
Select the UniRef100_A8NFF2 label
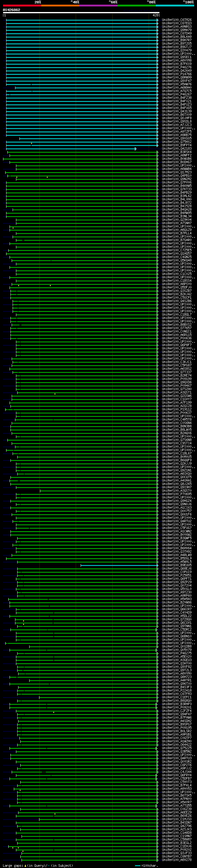(x=177, y=155)
